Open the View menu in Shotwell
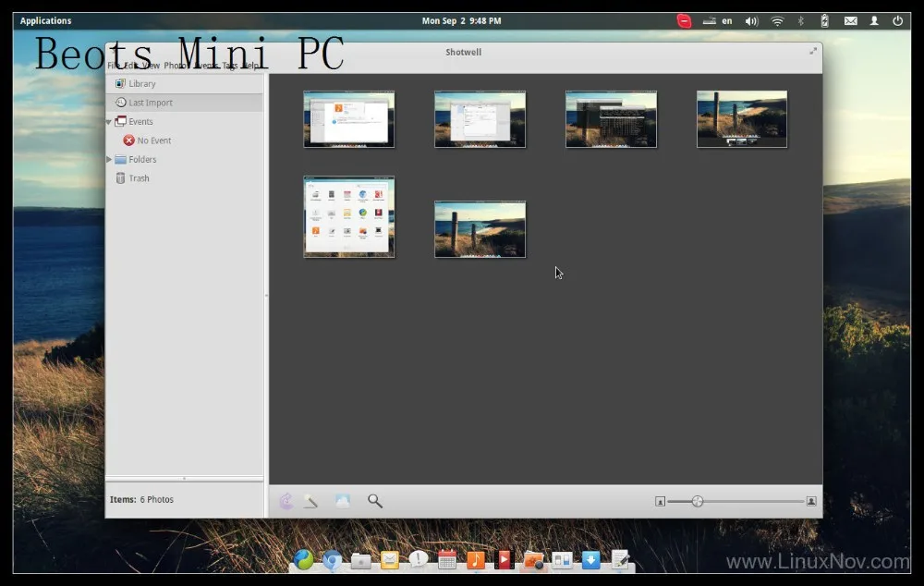This screenshot has width=924, height=586. point(151,66)
